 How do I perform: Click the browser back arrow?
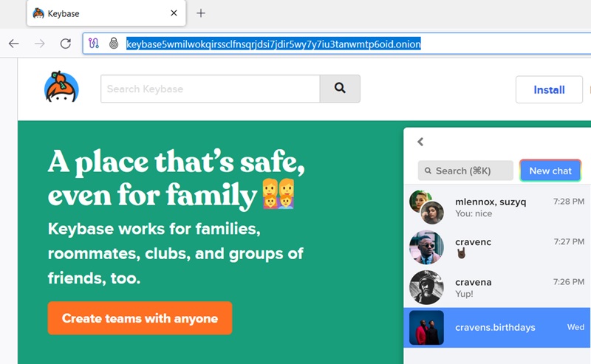14,44
